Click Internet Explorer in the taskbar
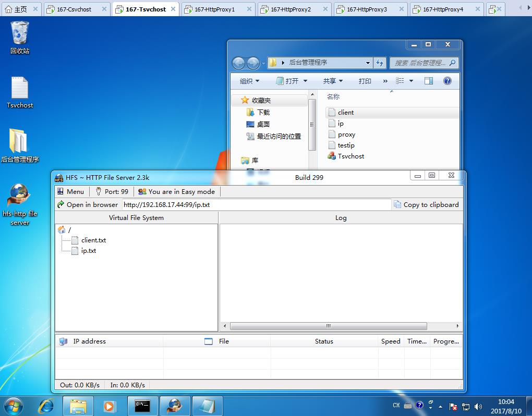Screen dimensions: 532x416 tap(46, 406)
